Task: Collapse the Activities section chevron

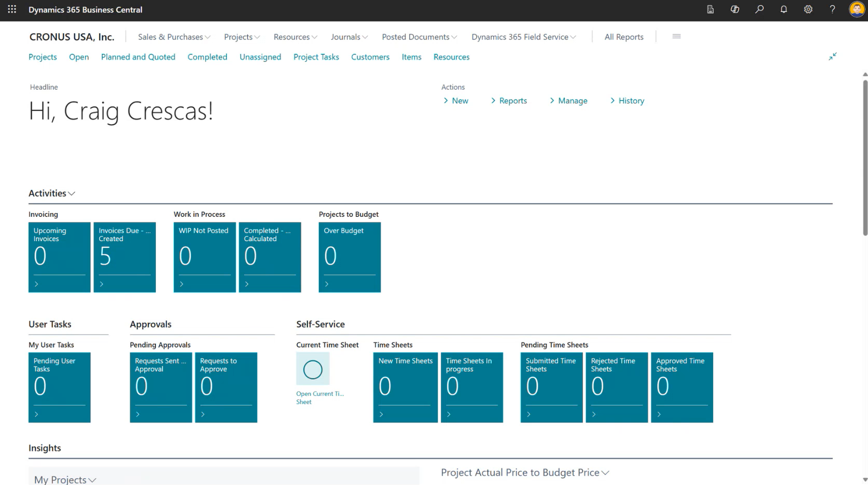Action: [72, 193]
